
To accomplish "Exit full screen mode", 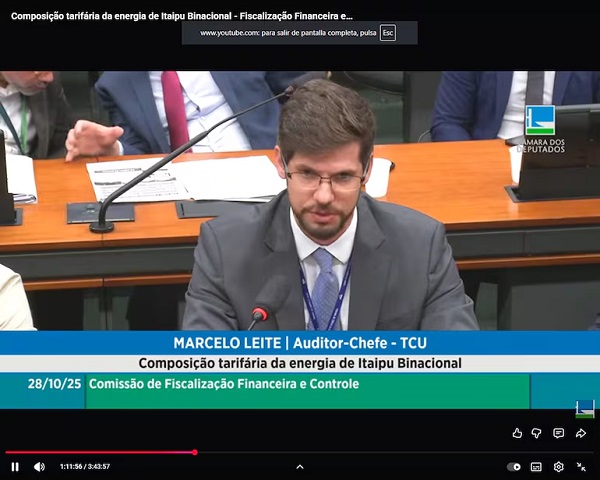I will [x=581, y=466].
